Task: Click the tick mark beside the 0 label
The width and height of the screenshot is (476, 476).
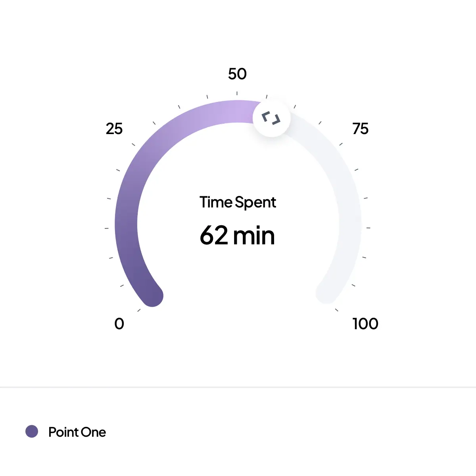Action: coord(139,310)
